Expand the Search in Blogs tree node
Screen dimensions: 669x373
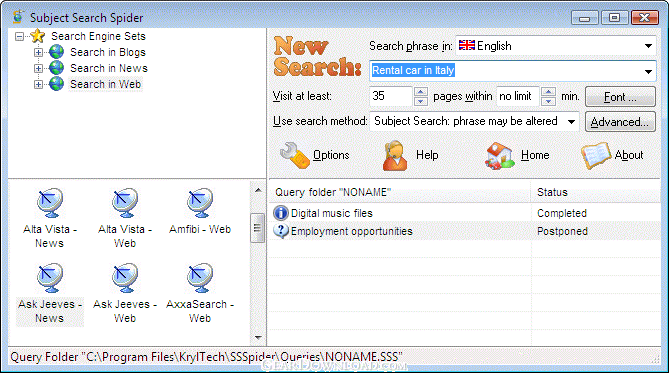click(x=38, y=52)
